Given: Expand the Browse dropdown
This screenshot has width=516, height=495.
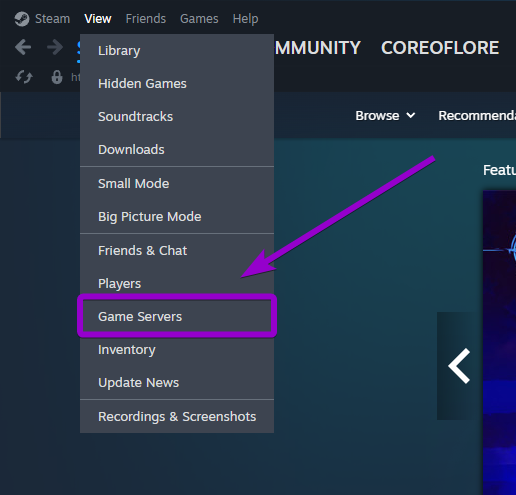Looking at the screenshot, I should pos(385,116).
